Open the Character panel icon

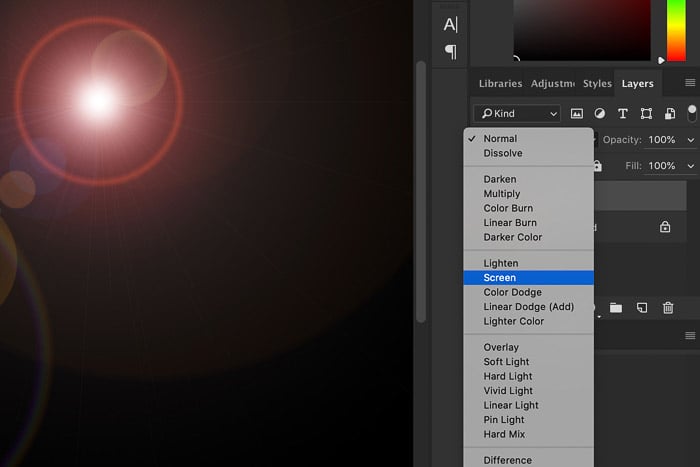(x=450, y=24)
